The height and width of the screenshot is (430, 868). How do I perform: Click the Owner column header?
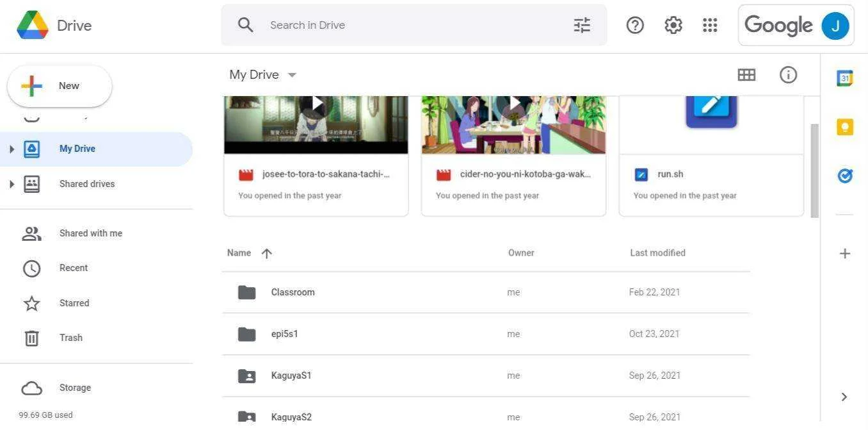tap(521, 253)
